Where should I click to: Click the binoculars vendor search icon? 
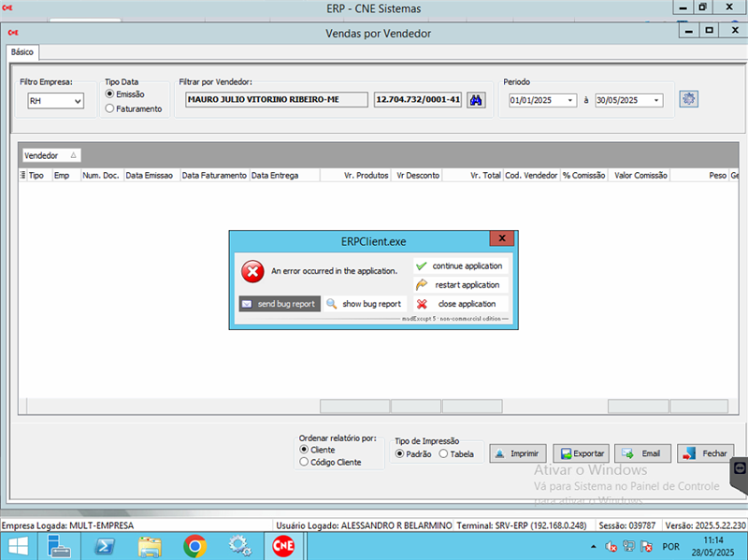pos(477,99)
